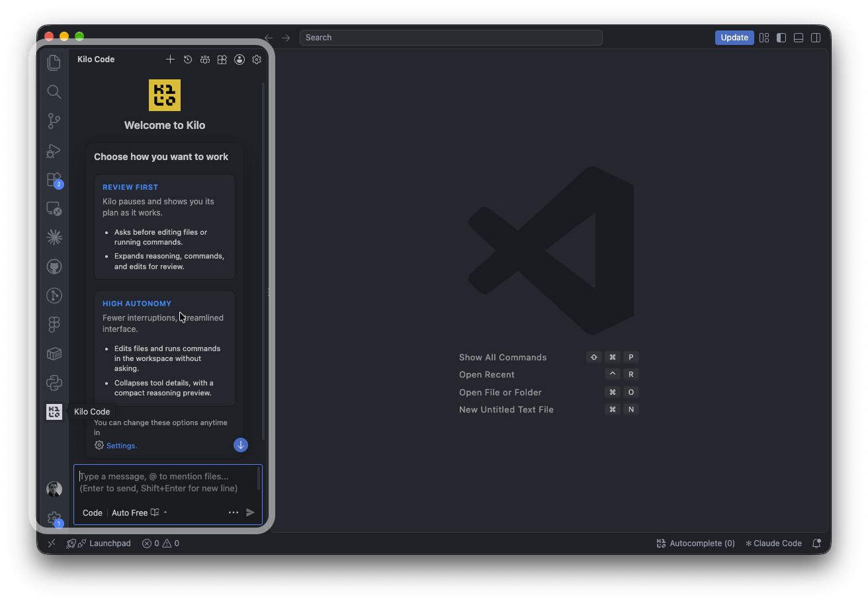Go back with the left arrow
Screen dimensions: 868x603
click(268, 38)
